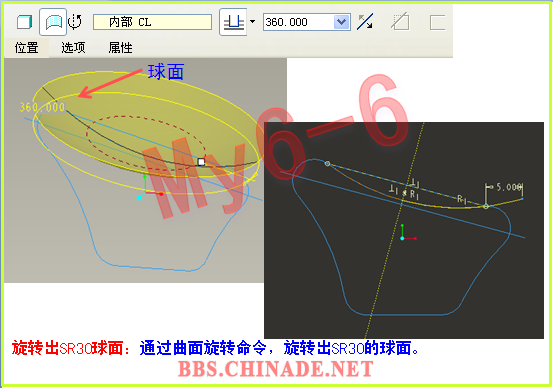Flip the revolve direction icon
Screen dimensions: 553x388
365,22
